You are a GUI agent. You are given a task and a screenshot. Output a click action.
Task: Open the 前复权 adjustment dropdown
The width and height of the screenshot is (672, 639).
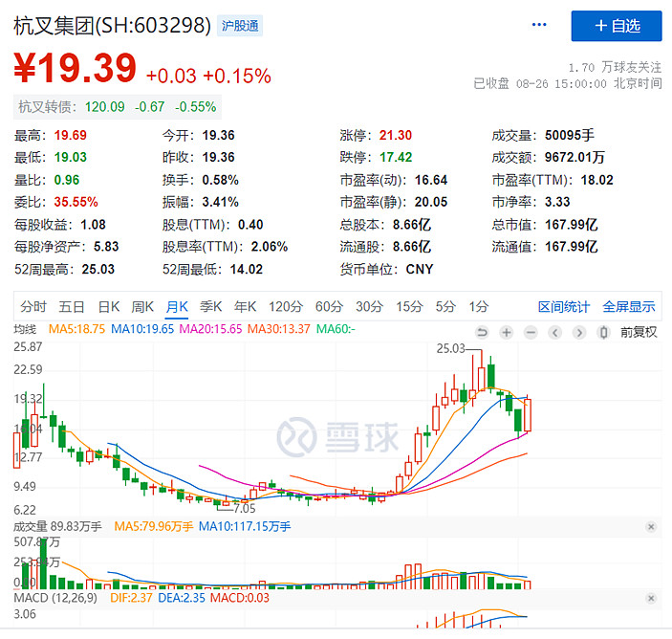(x=639, y=332)
